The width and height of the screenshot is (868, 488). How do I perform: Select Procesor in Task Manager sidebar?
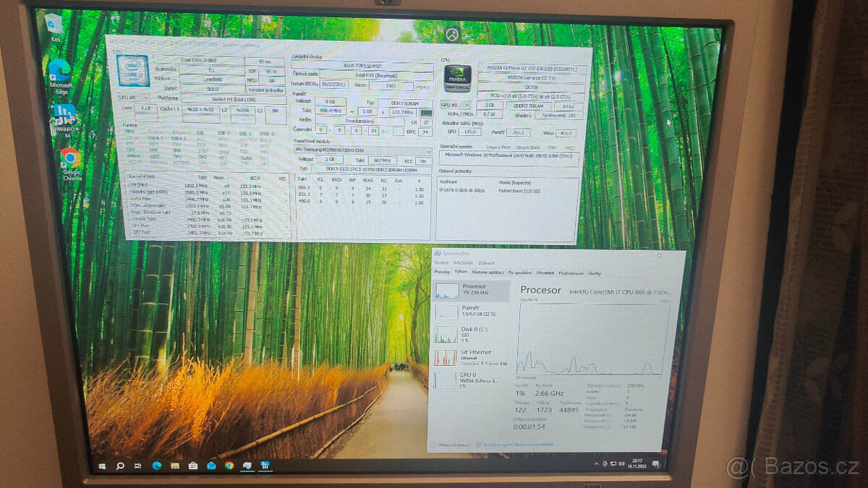coord(475,288)
